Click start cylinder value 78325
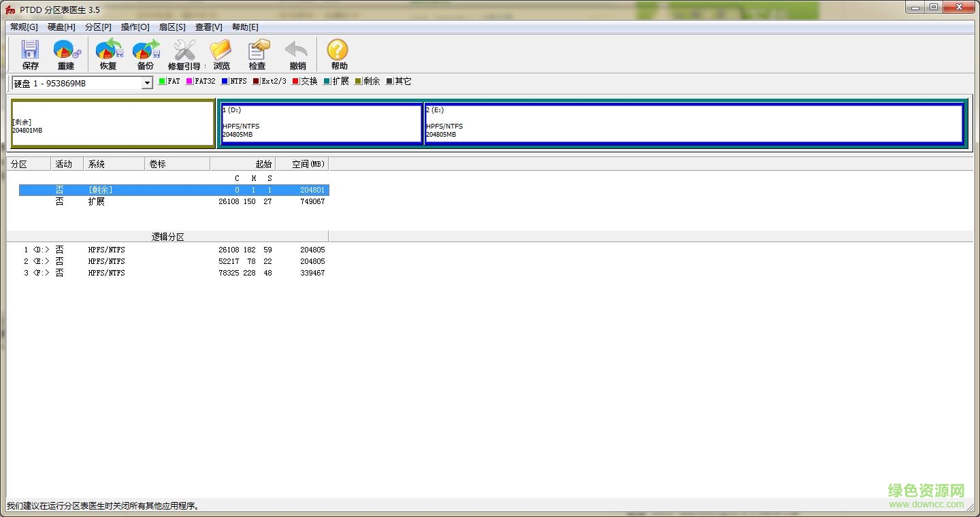Screen dimensions: 980x517 (x=229, y=273)
